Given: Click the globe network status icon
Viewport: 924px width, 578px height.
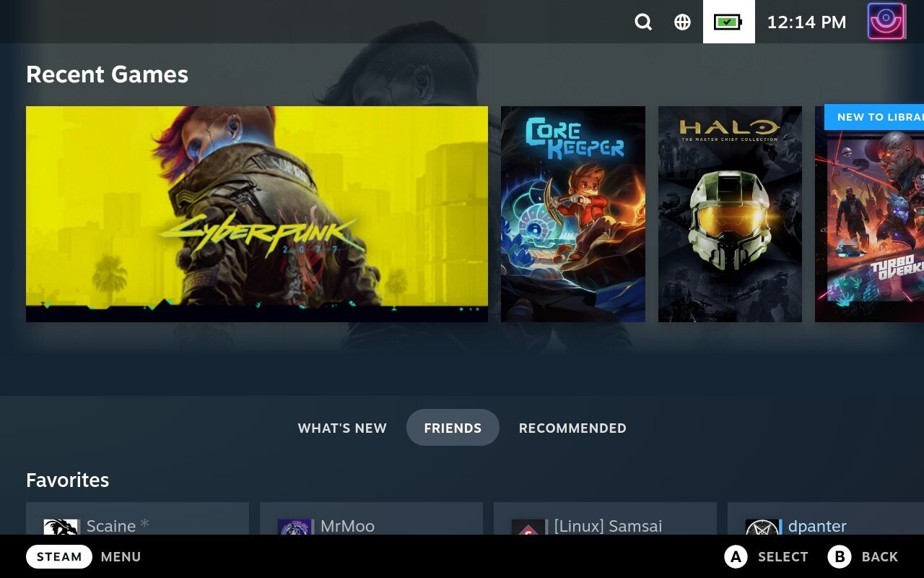Looking at the screenshot, I should (x=682, y=22).
